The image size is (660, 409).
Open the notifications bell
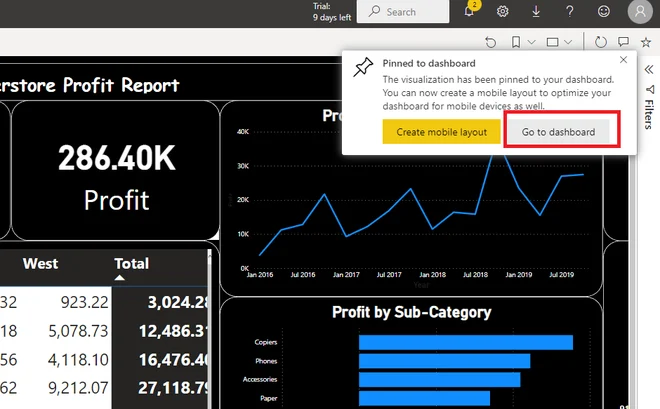coord(468,12)
